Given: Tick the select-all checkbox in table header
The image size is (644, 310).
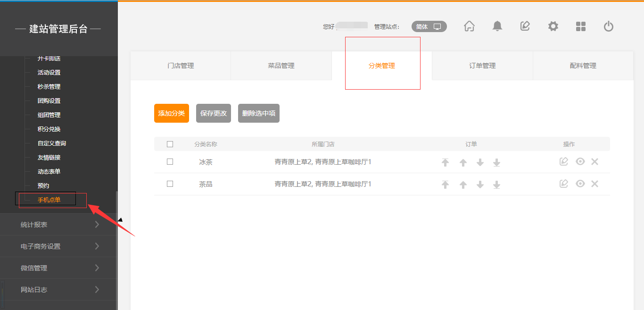Looking at the screenshot, I should [x=170, y=144].
